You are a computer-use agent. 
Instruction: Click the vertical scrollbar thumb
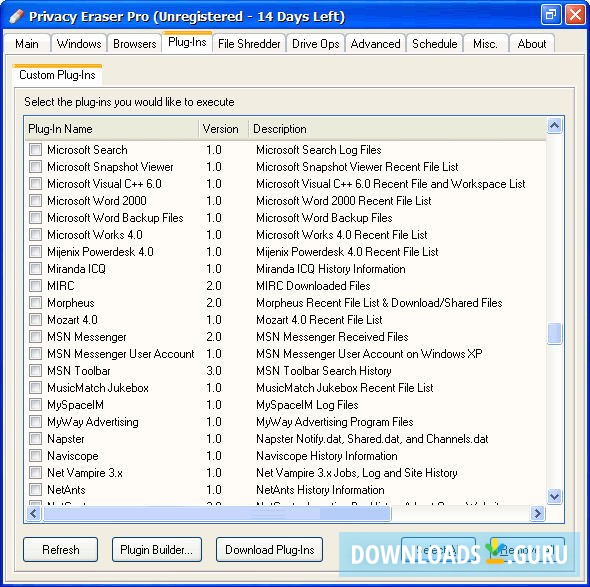[555, 333]
